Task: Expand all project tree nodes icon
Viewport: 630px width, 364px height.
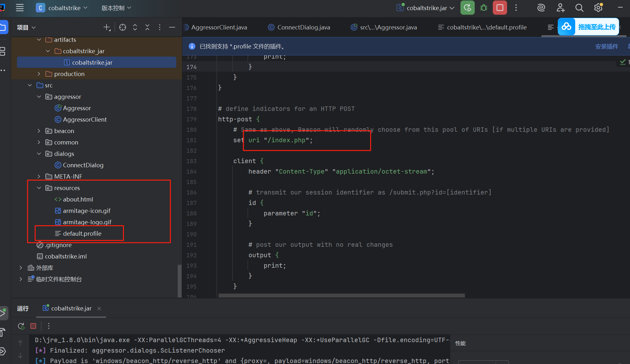Action: point(135,28)
